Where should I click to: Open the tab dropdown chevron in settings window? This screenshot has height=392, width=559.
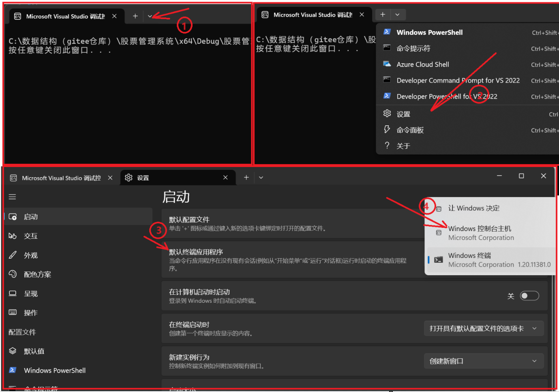click(x=261, y=178)
